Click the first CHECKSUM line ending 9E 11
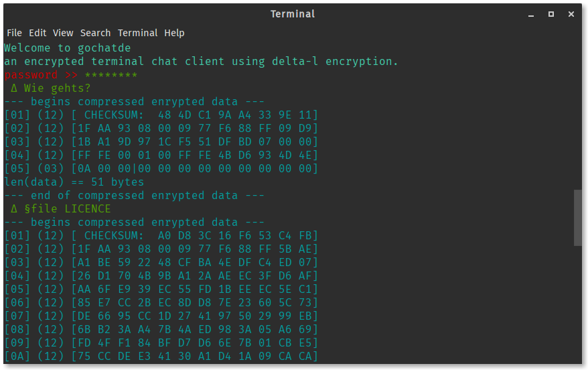 click(x=161, y=115)
